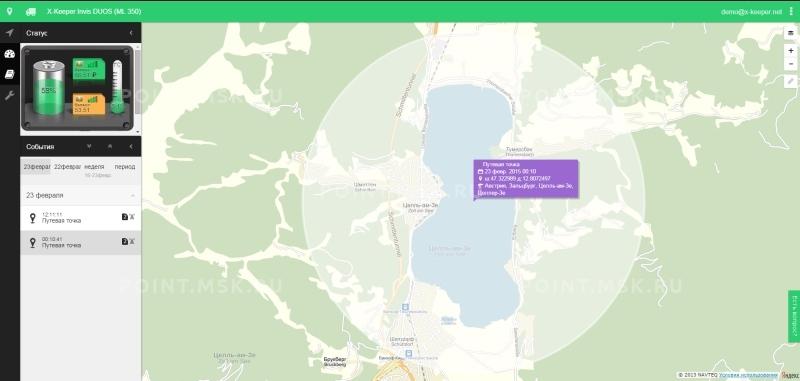Collapse the 23 февраля events group
The width and height of the screenshot is (800, 381).
click(x=133, y=195)
